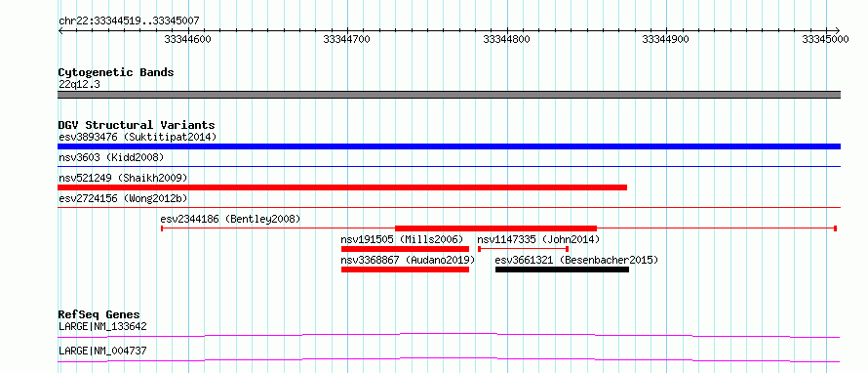This screenshot has width=868, height=373.
Task: Select the Cytogenetic Bands track title
Action: [x=116, y=72]
